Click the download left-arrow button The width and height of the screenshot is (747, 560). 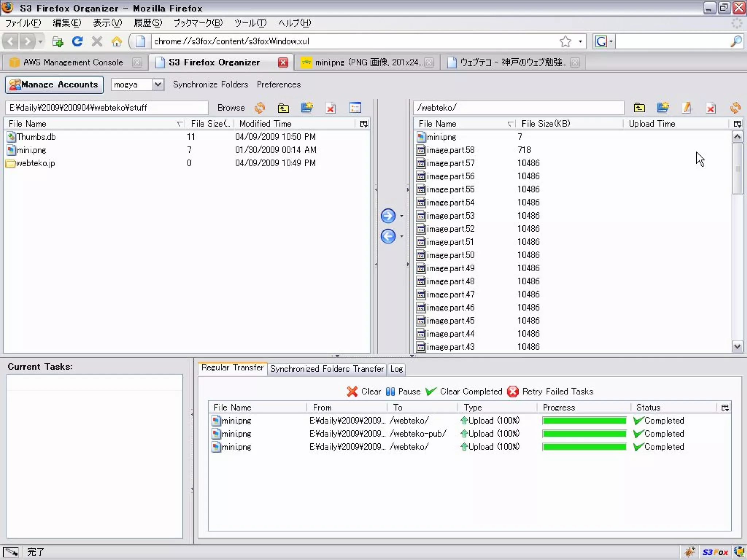click(x=388, y=236)
